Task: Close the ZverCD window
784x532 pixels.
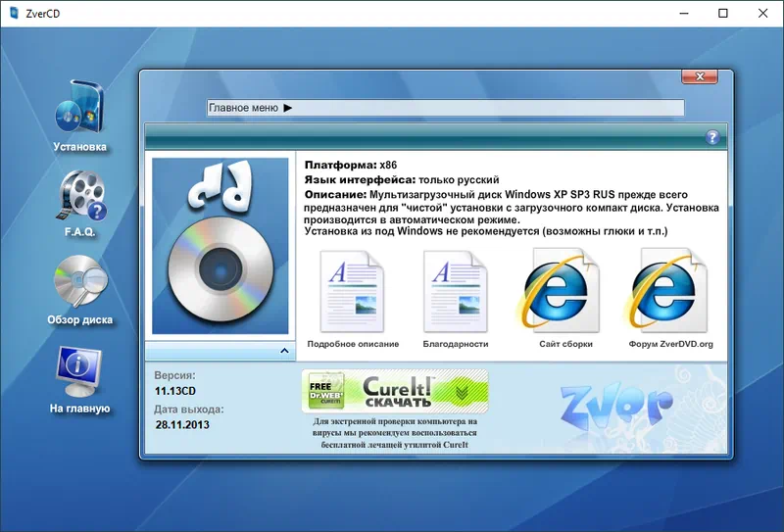Action: click(762, 14)
